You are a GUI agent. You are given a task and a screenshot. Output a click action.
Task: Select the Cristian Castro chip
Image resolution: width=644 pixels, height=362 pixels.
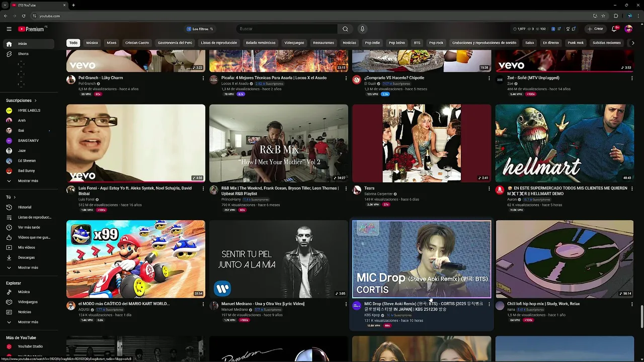coord(137,43)
